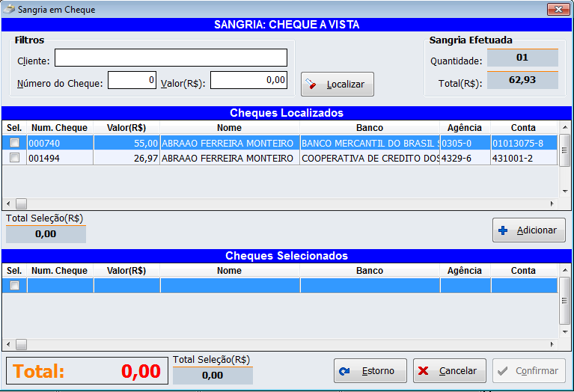Image resolution: width=574 pixels, height=392 pixels.
Task: Sort by Num. Cheque column header
Action: pyautogui.click(x=60, y=128)
